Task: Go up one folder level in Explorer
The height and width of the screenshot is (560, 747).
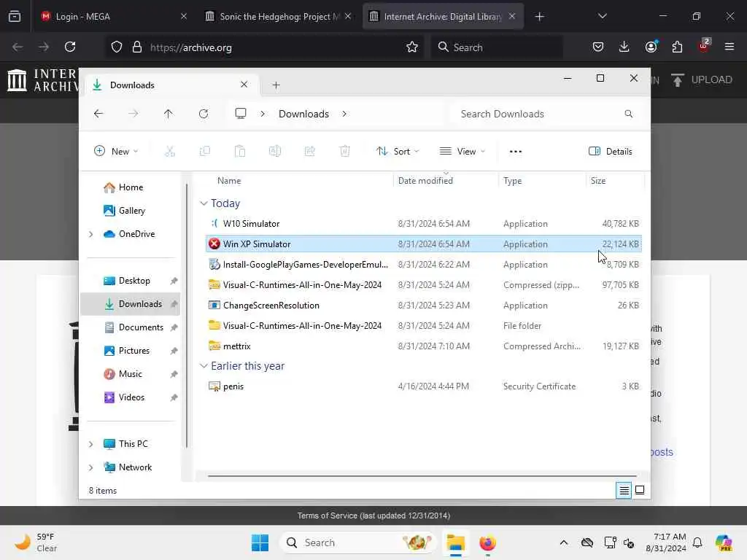Action: [x=169, y=114]
